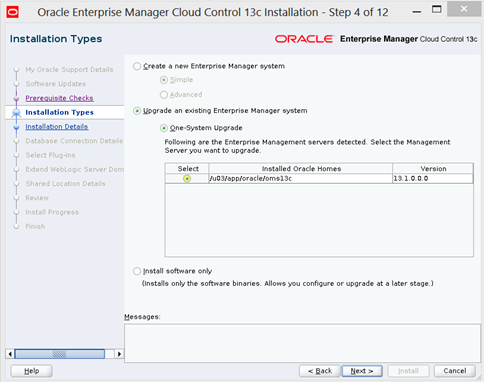The image size is (484, 382).
Task: Click the Installed Oracle Homes column header
Action: (301, 169)
